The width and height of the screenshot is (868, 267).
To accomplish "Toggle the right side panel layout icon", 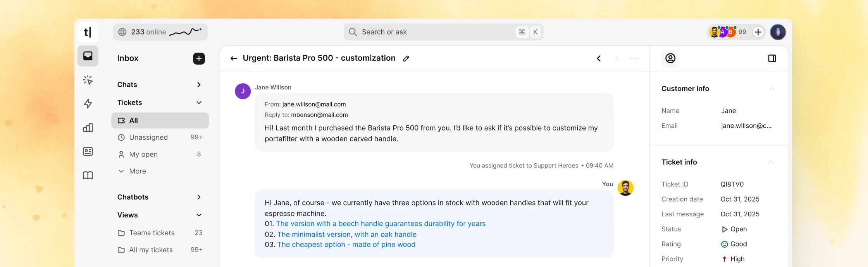I will tap(772, 58).
